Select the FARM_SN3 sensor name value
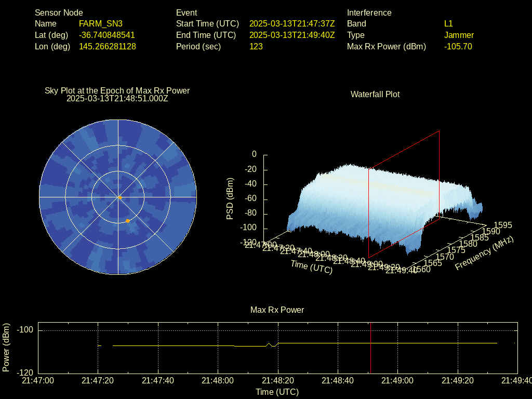This screenshot has height=399, width=532. (x=101, y=23)
